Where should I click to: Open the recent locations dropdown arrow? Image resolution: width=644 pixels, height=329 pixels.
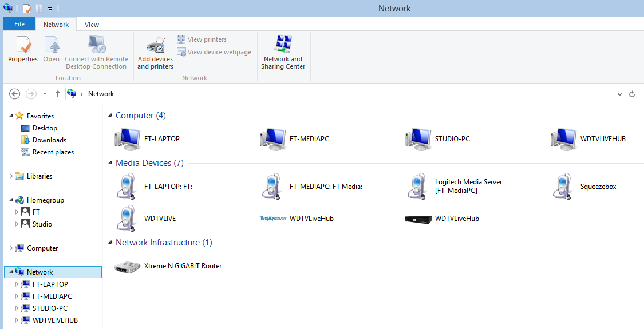pos(45,94)
